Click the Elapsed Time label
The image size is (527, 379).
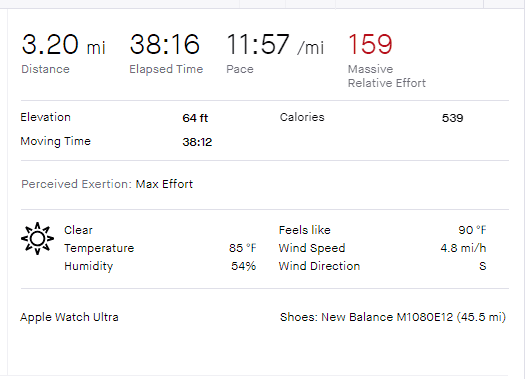[166, 69]
